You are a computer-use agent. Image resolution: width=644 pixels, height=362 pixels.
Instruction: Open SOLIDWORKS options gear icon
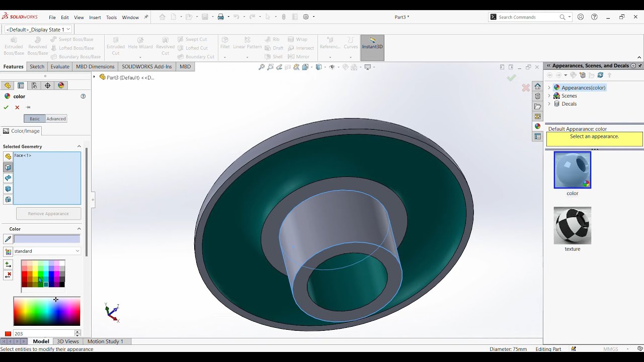(x=306, y=17)
